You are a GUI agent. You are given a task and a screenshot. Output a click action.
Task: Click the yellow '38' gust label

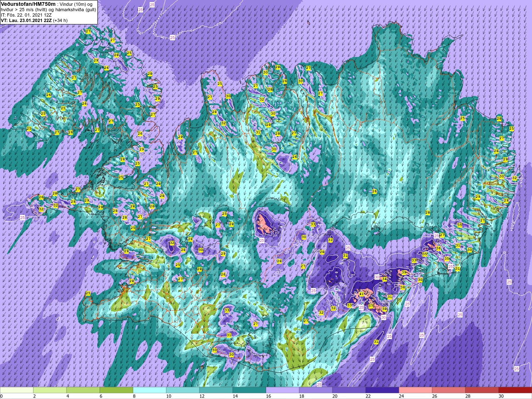(x=384, y=309)
